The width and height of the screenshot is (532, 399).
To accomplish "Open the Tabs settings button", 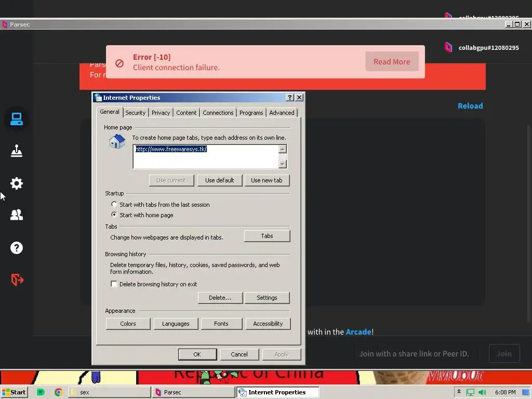I will point(267,236).
